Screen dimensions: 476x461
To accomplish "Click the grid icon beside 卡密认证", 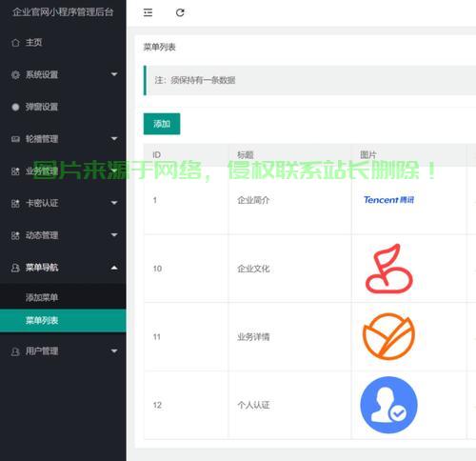I will [x=15, y=203].
